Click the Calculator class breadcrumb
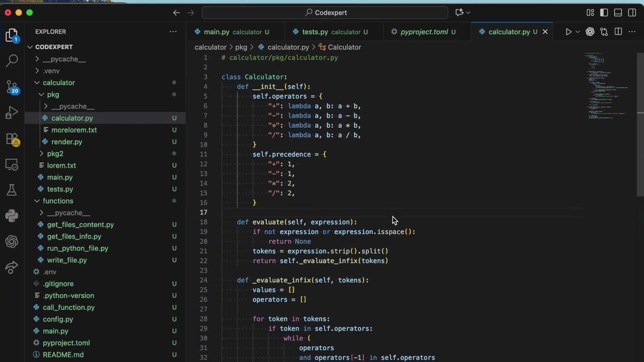 340,47
